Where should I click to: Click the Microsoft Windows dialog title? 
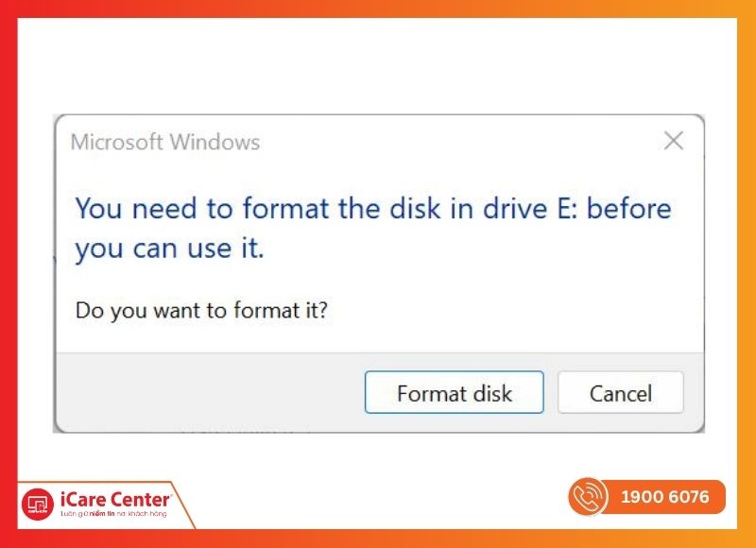(165, 143)
